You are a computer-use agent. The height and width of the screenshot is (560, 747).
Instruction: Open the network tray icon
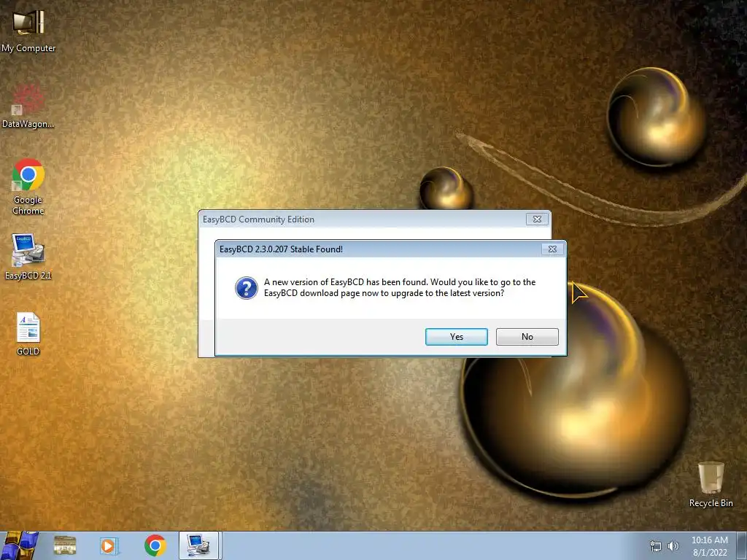tap(656, 546)
